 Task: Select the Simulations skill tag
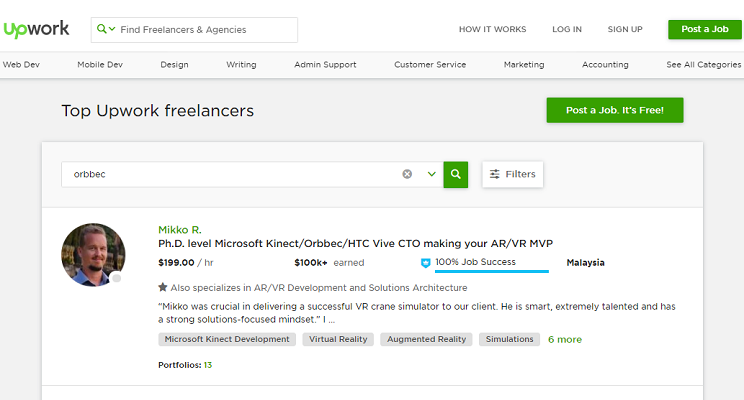click(x=509, y=339)
